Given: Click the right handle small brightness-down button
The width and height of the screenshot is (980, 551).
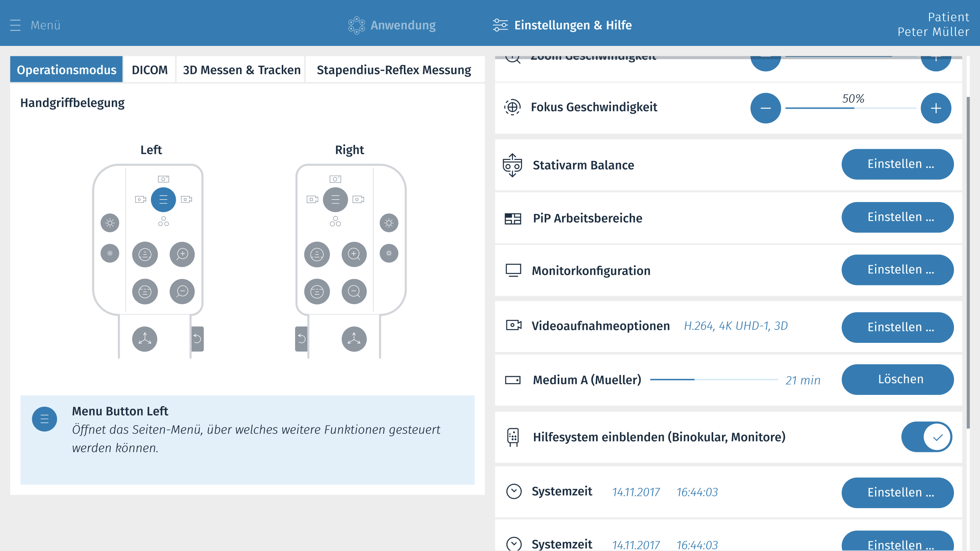Looking at the screenshot, I should [389, 253].
